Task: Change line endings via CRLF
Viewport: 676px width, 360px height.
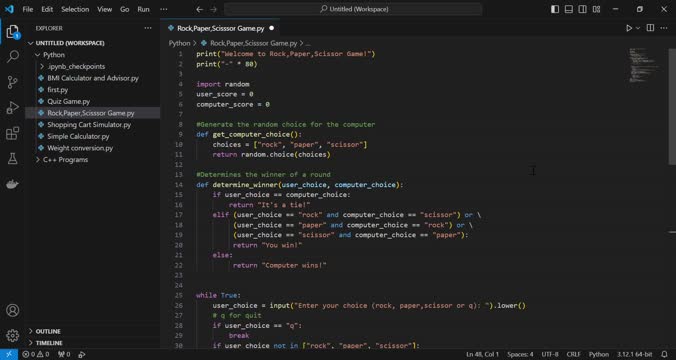Action: tap(573, 354)
